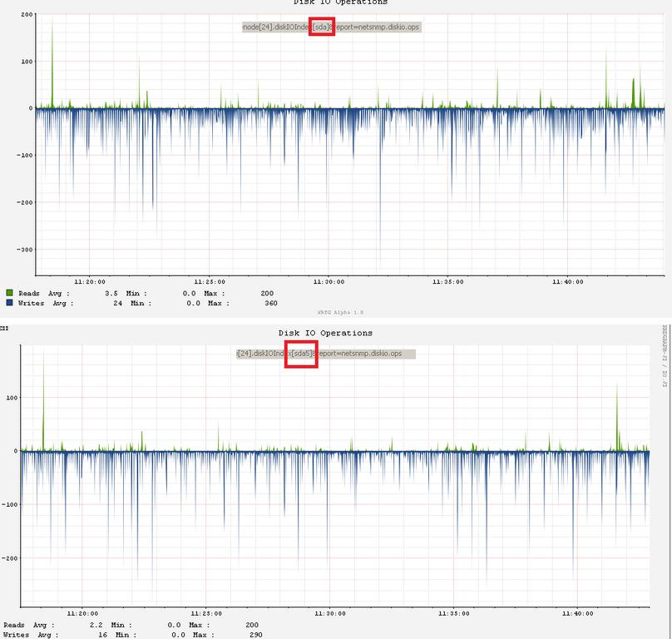Click the 11:20:00 time label on top graph

pos(90,282)
